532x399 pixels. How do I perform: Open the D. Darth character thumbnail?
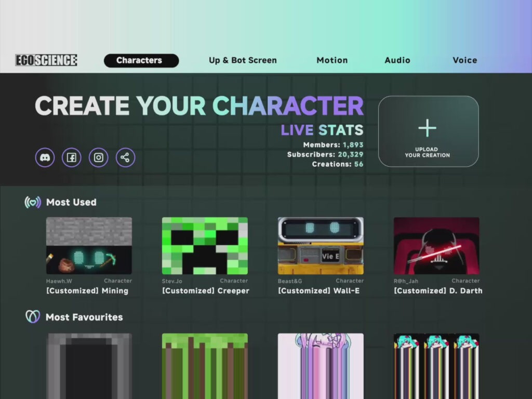436,246
